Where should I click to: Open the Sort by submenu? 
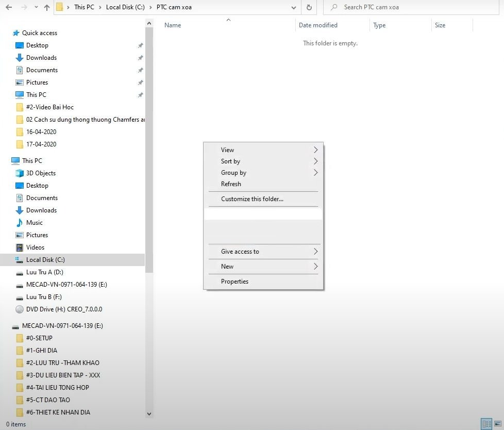pyautogui.click(x=263, y=161)
